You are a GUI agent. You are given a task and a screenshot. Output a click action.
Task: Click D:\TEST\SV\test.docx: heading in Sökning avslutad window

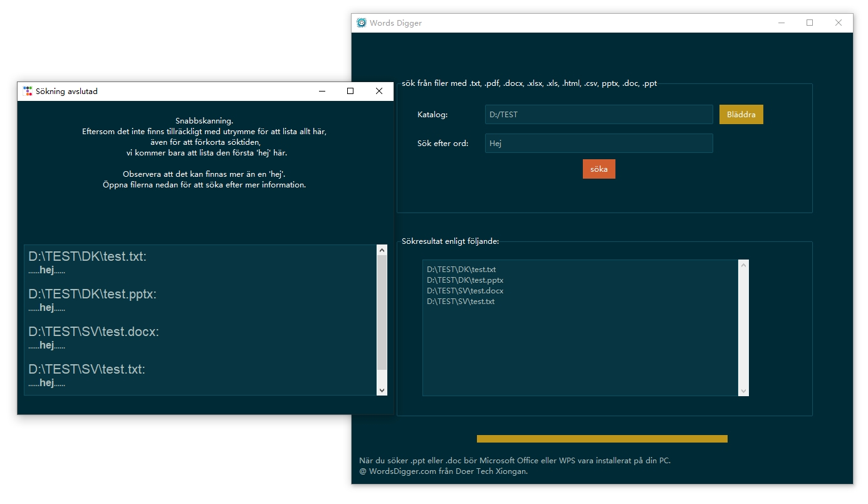pos(94,332)
